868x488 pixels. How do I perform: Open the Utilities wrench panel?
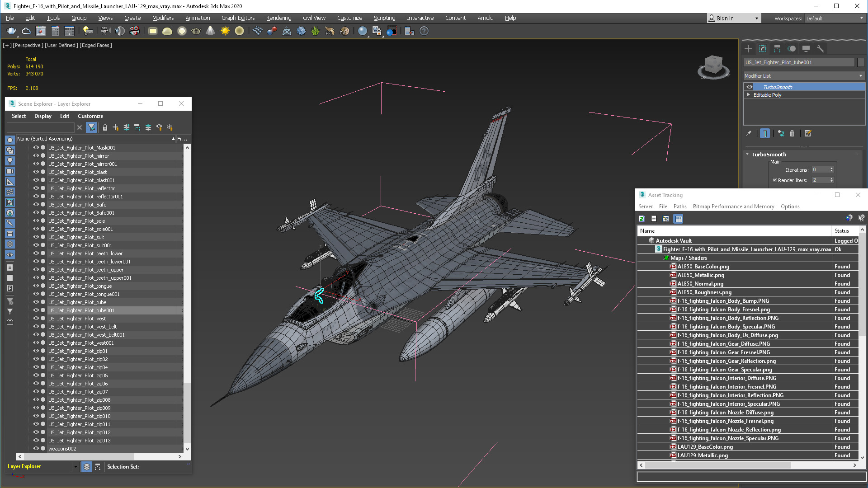(820, 49)
